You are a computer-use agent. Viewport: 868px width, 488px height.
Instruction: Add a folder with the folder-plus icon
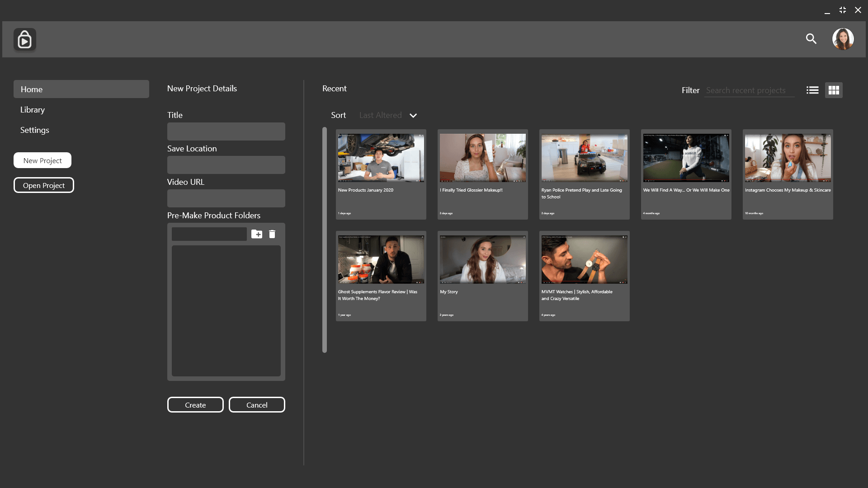(257, 234)
